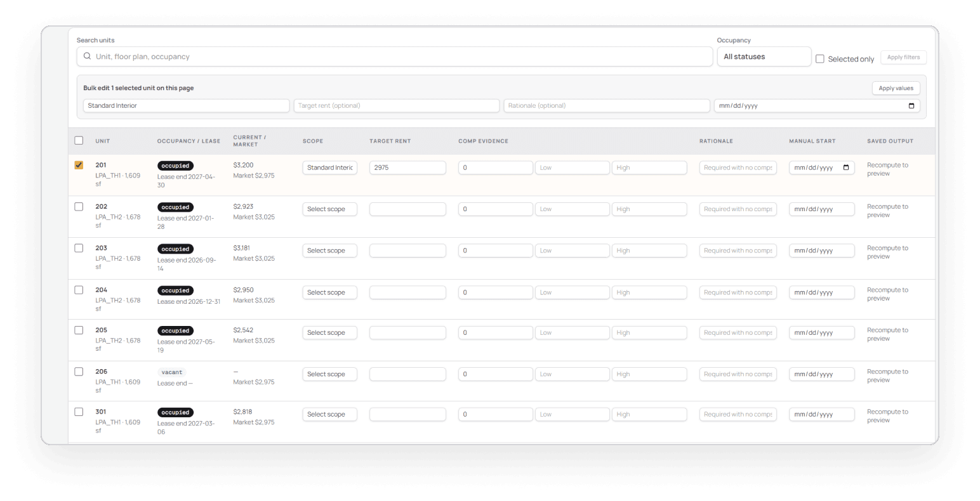Click the Low comp field for unit 301
This screenshot has height=501, width=980.
pyautogui.click(x=573, y=415)
